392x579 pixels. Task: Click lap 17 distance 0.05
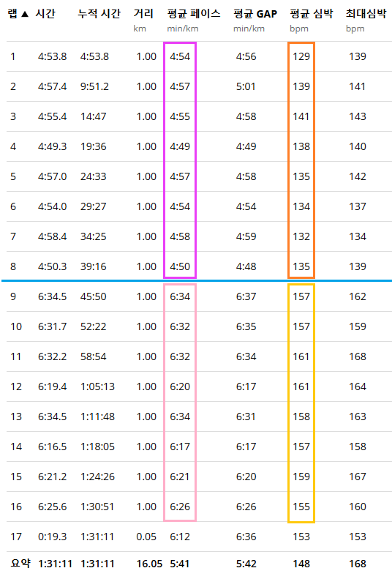click(146, 537)
